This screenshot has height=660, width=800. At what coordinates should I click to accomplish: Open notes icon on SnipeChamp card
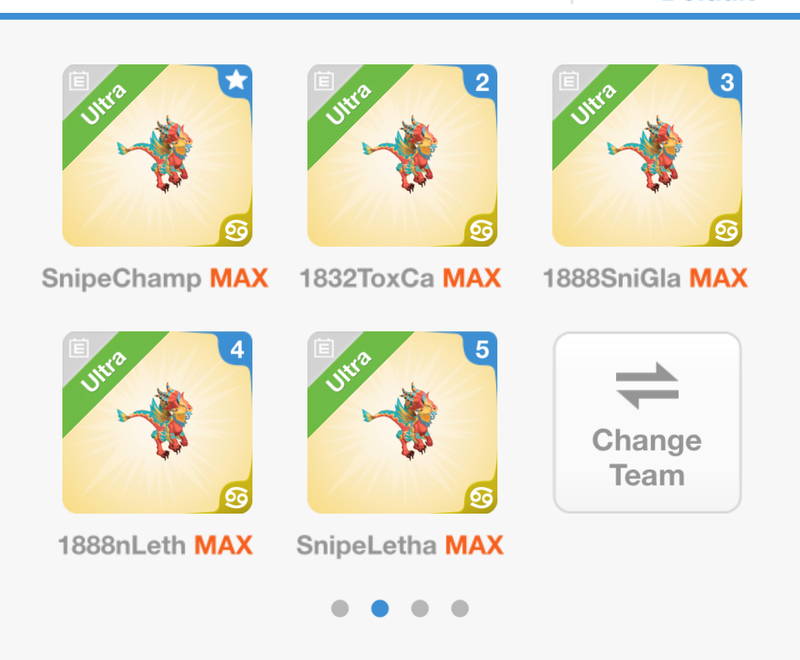tap(79, 81)
